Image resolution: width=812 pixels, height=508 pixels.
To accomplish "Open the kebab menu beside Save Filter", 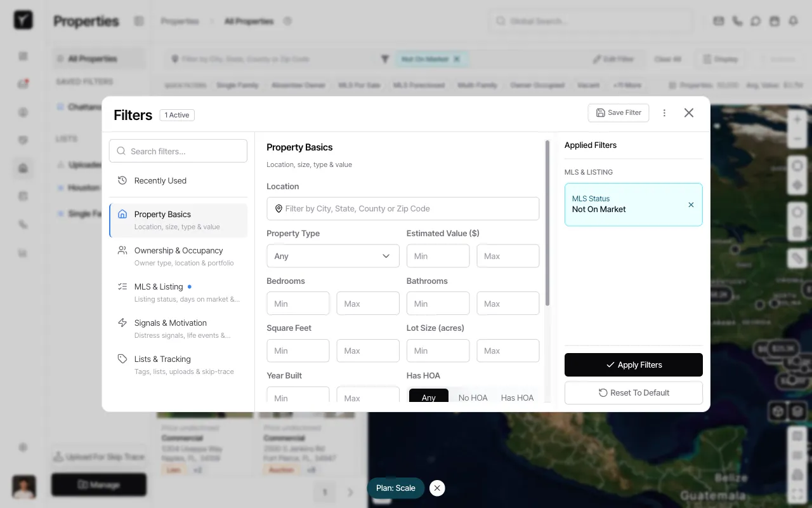I will point(664,112).
